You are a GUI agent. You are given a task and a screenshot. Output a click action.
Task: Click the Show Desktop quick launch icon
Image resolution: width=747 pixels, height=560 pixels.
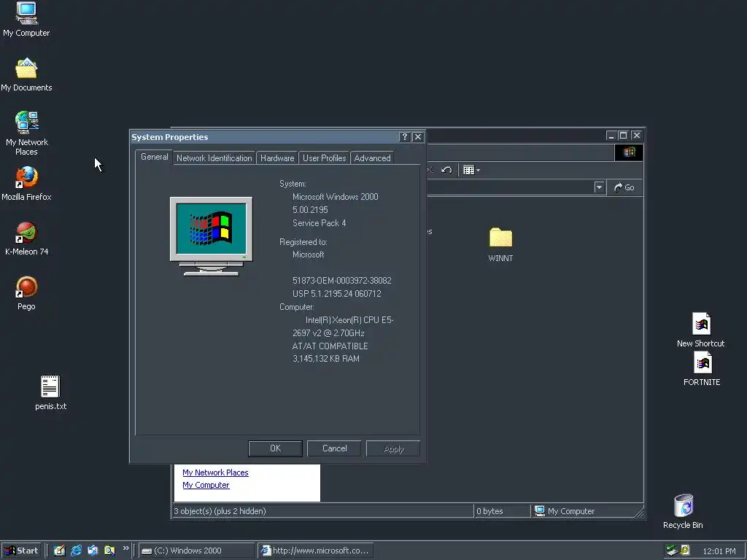pyautogui.click(x=59, y=551)
